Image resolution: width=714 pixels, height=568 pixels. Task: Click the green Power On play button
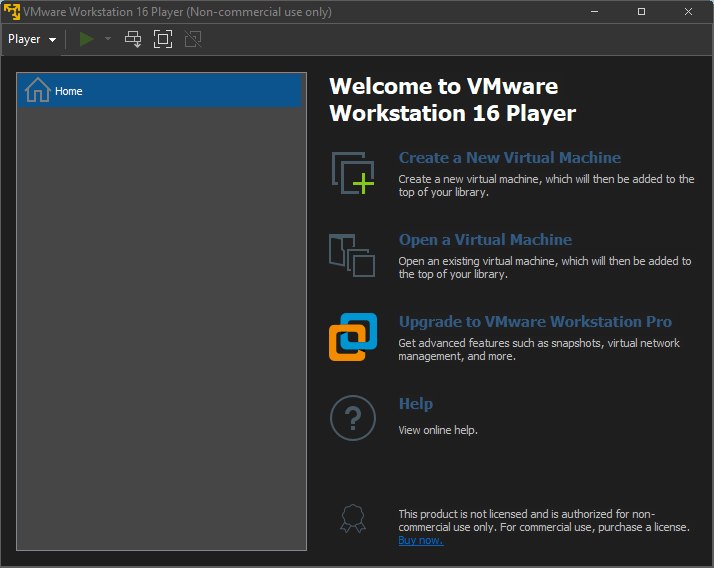pos(87,39)
